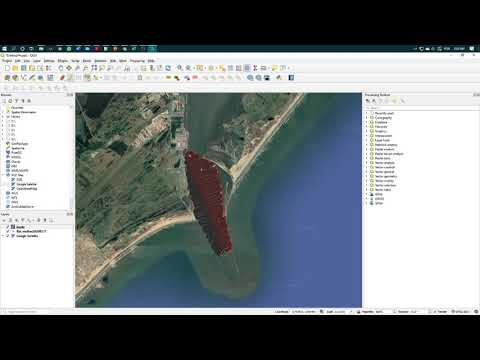
Task: Open the Raster menu
Action: [x=87, y=61]
